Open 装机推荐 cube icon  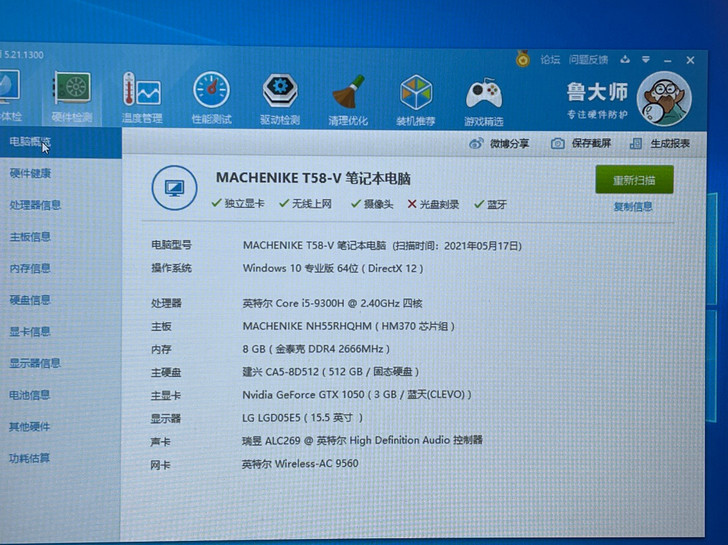point(416,100)
